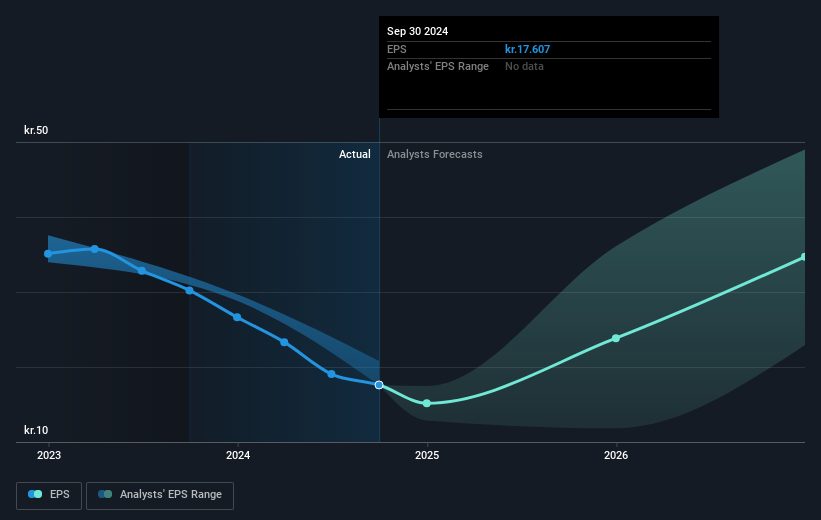The image size is (821, 520).
Task: Click the kr.50 y-axis label
Action: (36, 130)
